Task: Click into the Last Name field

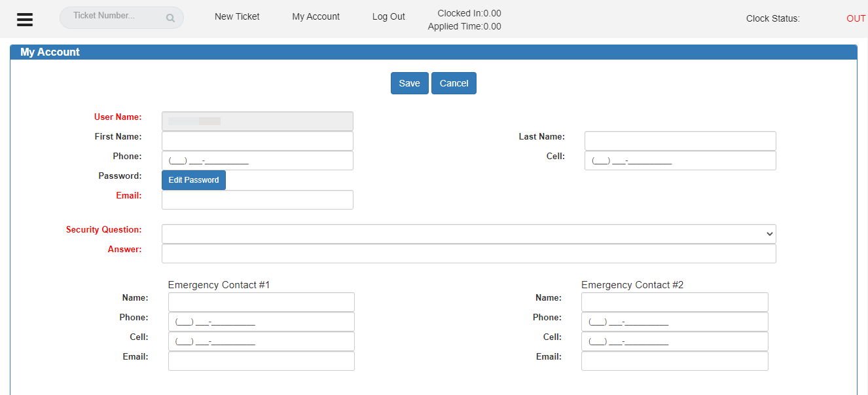Action: pyautogui.click(x=680, y=141)
